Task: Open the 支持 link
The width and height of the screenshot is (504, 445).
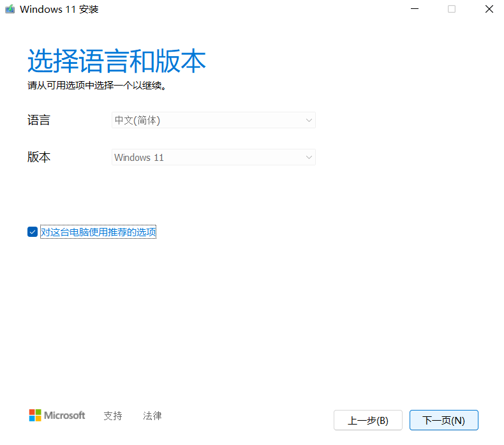Action: (x=113, y=416)
